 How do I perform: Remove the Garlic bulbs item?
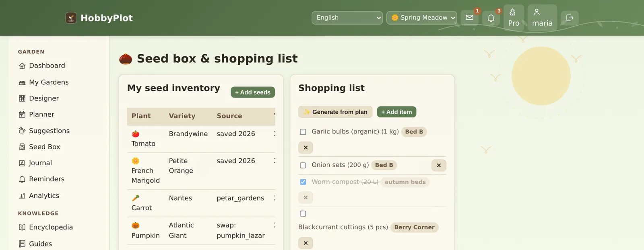coord(305,148)
